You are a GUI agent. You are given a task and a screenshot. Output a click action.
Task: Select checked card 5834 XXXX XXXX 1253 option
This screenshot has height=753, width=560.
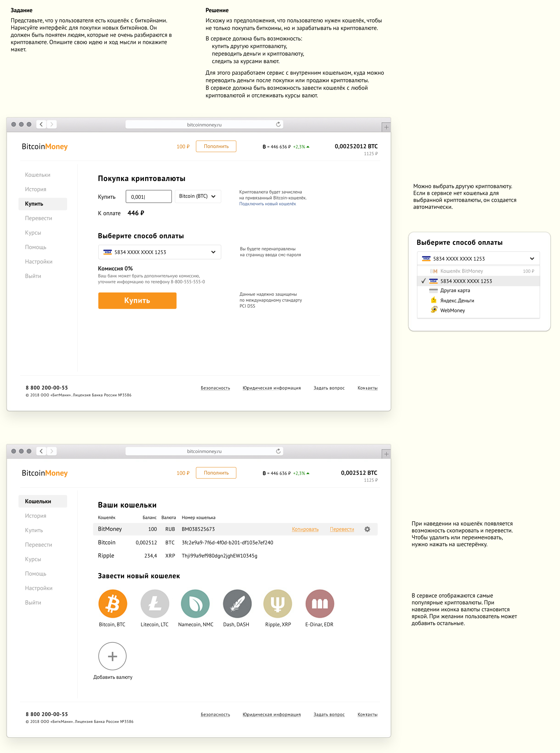coord(466,281)
